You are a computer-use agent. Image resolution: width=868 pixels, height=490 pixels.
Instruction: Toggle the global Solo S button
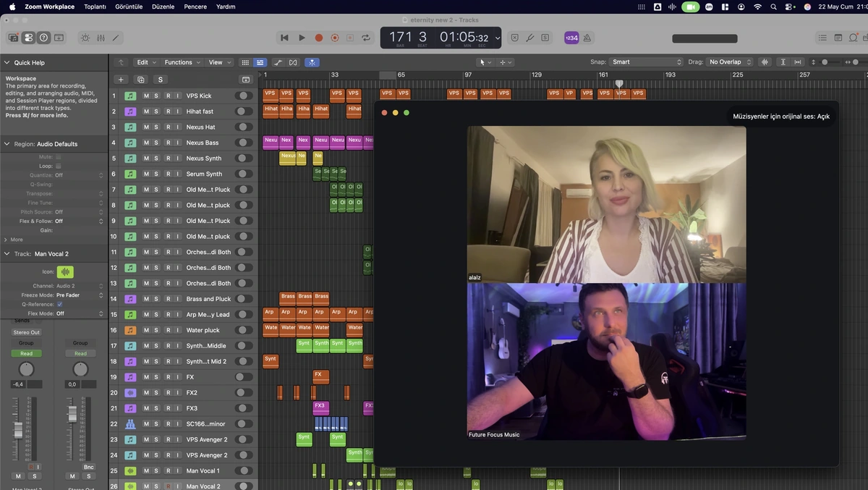tap(545, 38)
